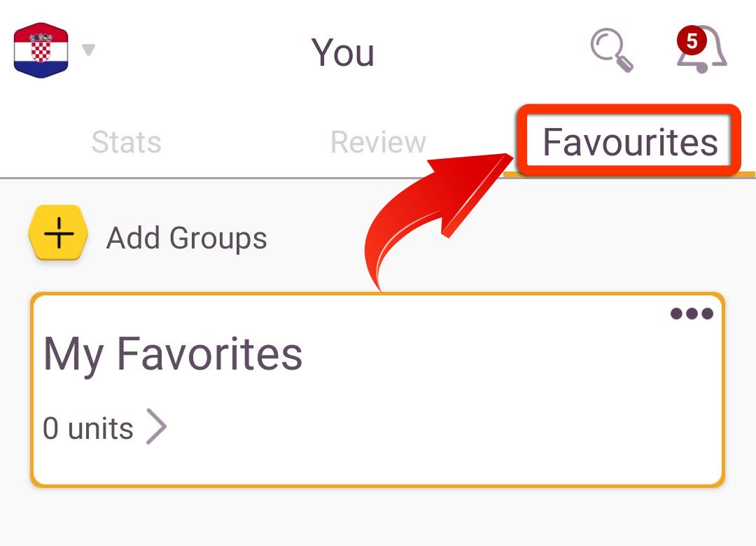Viewport: 756px width, 546px height.
Task: Click the You page heading
Action: point(343,52)
